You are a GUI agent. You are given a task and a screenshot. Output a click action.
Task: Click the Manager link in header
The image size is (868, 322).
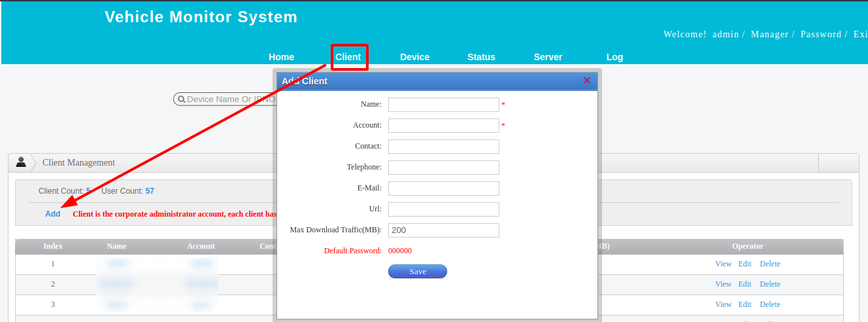(769, 35)
